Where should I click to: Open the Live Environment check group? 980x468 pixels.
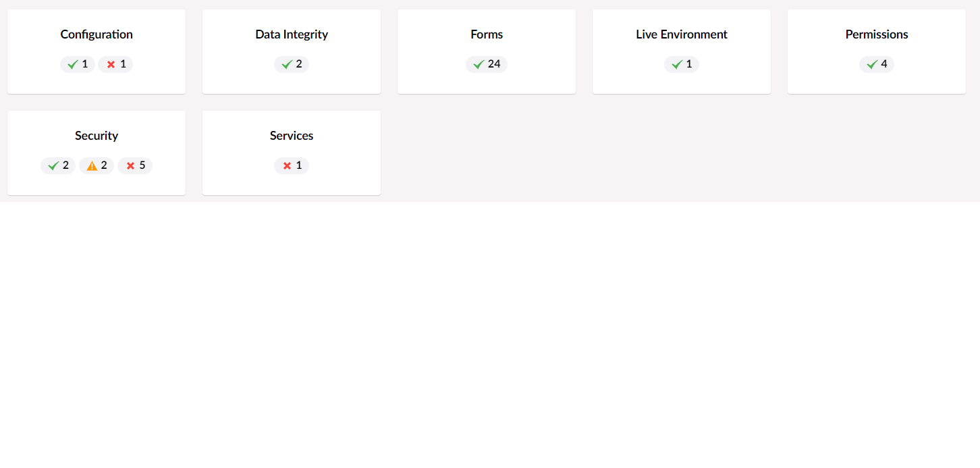(x=682, y=51)
